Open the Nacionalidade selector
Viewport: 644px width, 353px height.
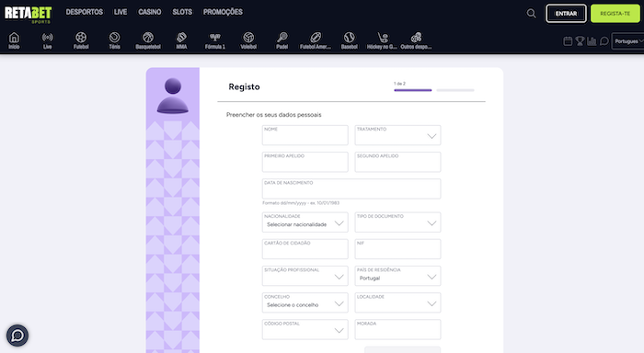click(x=305, y=222)
